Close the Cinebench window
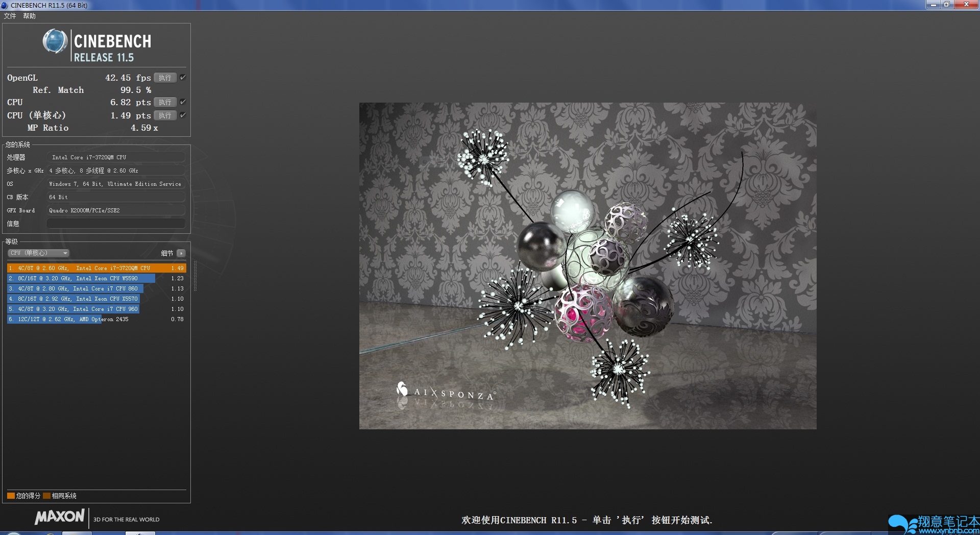The width and height of the screenshot is (980, 535). [966, 5]
